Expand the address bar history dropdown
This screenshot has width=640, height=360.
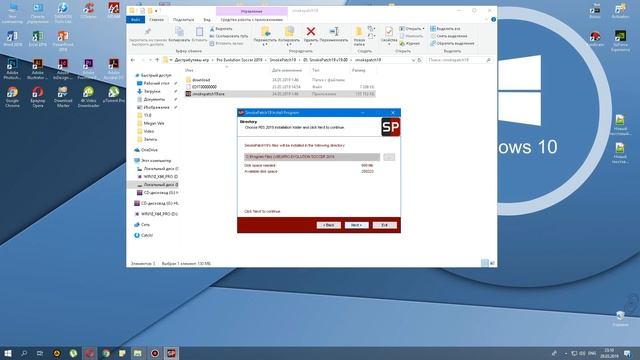pos(413,60)
